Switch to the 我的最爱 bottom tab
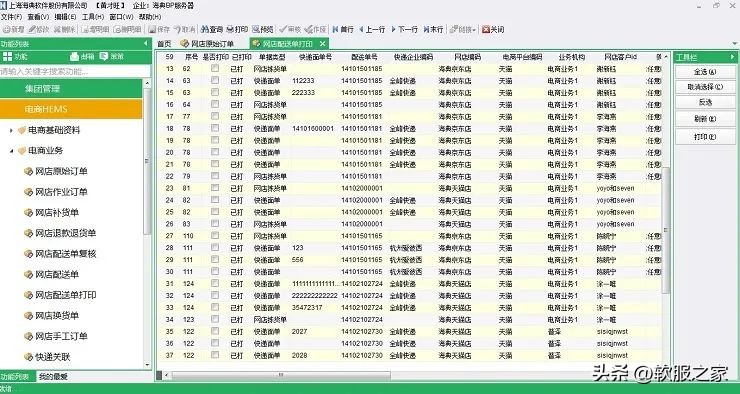The width and height of the screenshot is (740, 394). (53, 377)
